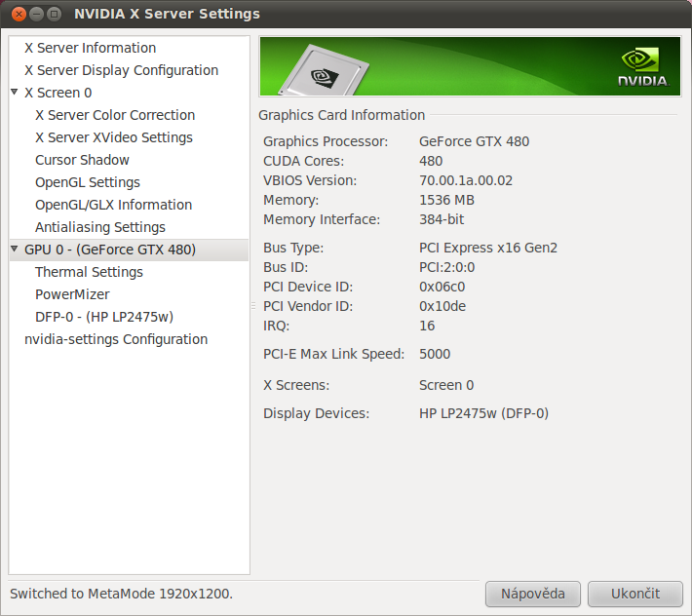Click the status bar MetaMode message
The width and height of the screenshot is (692, 616).
122,594
